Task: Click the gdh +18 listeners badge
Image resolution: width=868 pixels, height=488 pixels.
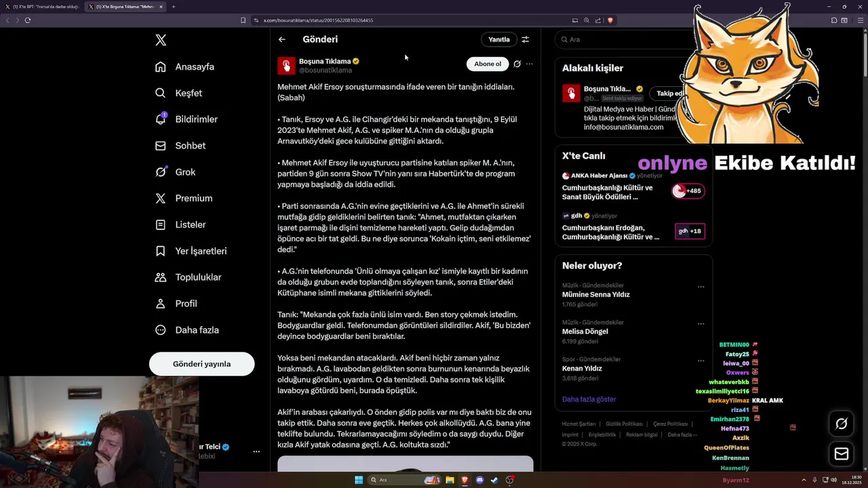Action: pos(690,231)
